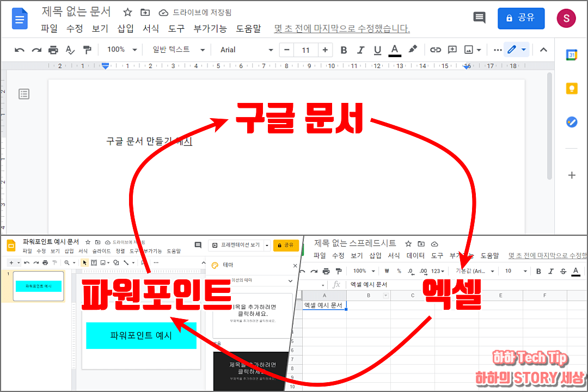This screenshot has height=392, width=588.
Task: Select cell A1 containing 엑셀 예시 문서
Action: [x=324, y=305]
